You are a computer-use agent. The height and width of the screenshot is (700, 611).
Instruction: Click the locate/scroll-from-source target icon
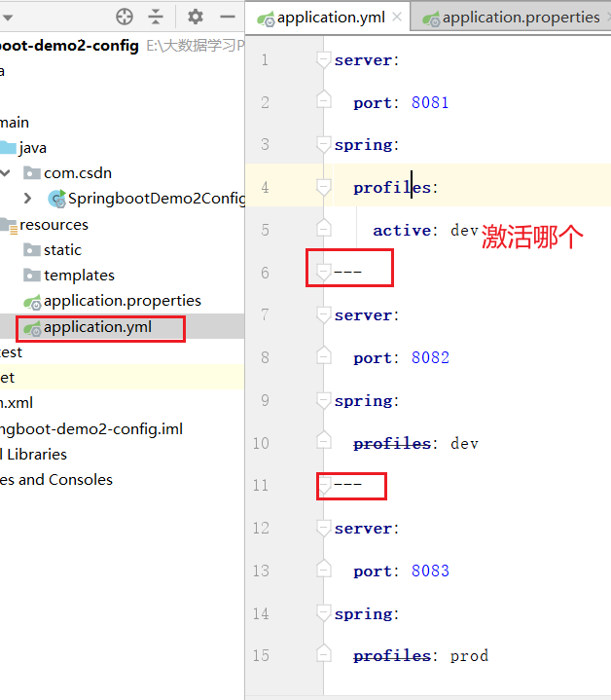pos(125,17)
